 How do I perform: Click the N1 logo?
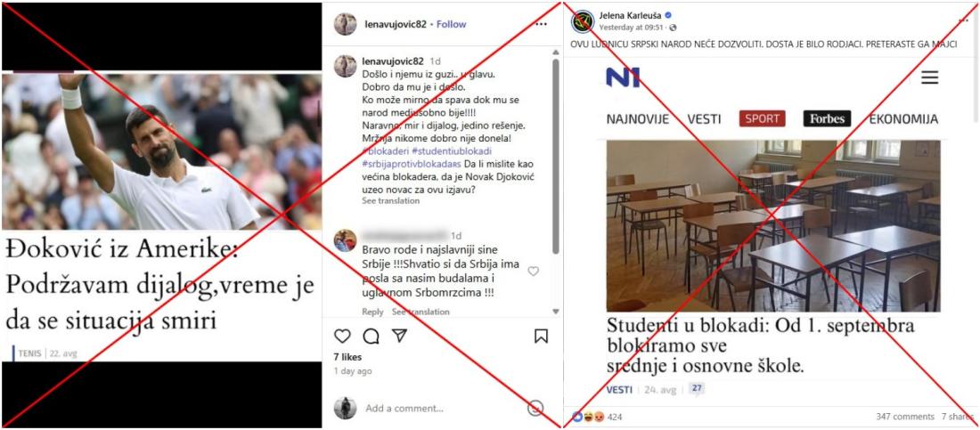click(623, 77)
